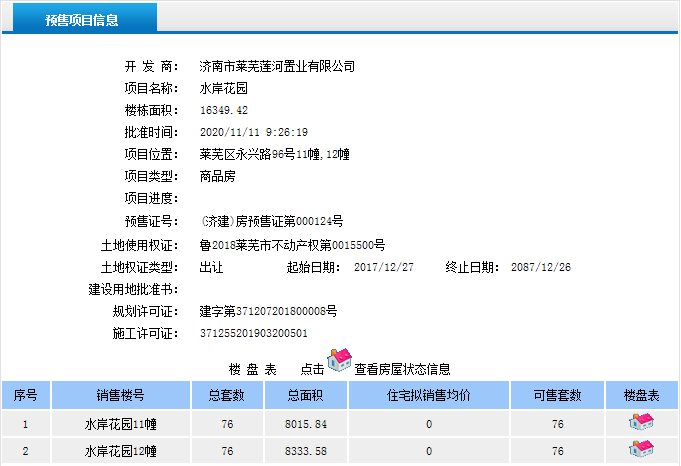The image size is (681, 466).
Task: Click the 开发商 field label
Action: click(x=152, y=66)
